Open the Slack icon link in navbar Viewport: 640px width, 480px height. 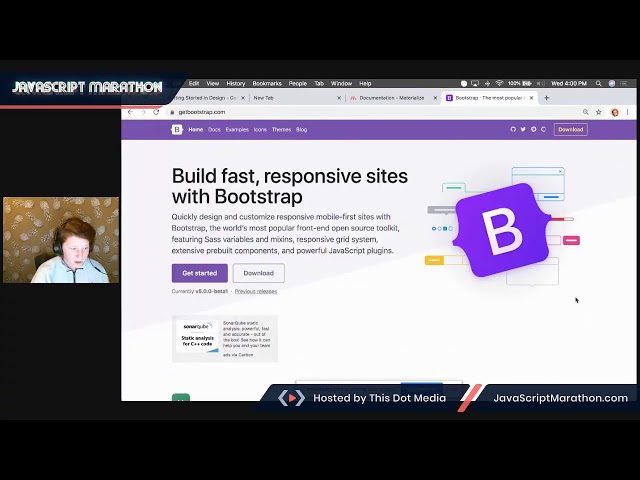tap(533, 129)
